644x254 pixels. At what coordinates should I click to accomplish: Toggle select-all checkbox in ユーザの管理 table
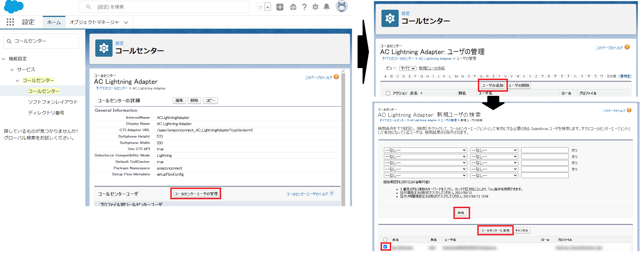coord(388,93)
